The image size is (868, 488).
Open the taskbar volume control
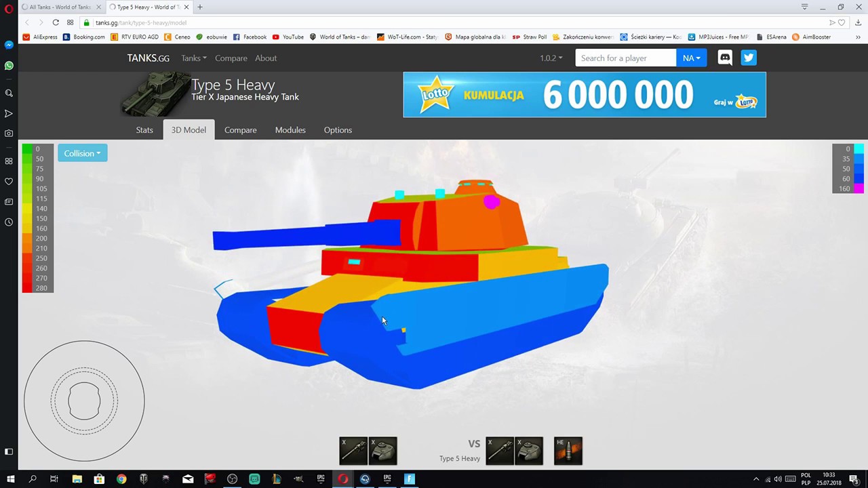coord(778,479)
